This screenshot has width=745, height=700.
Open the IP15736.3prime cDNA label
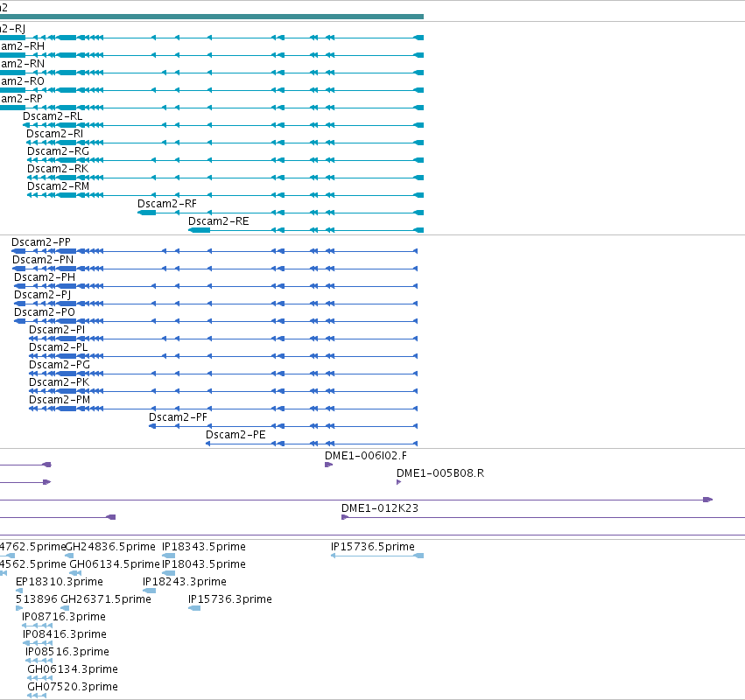coord(230,600)
